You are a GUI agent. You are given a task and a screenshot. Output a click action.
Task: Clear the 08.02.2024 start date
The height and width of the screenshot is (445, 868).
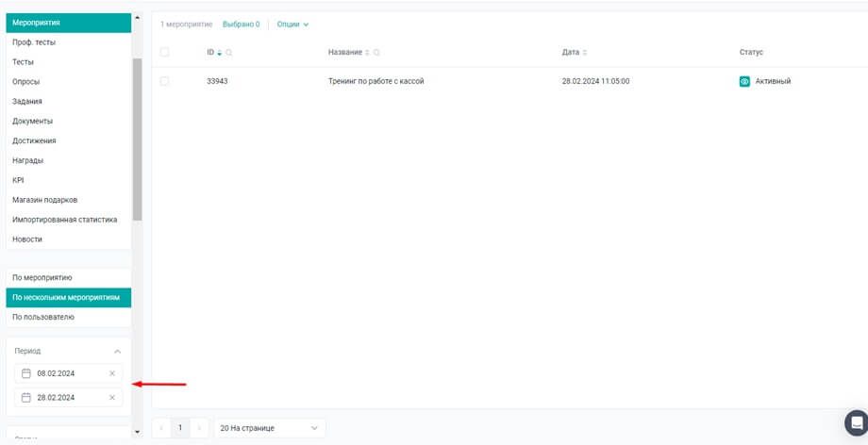112,373
